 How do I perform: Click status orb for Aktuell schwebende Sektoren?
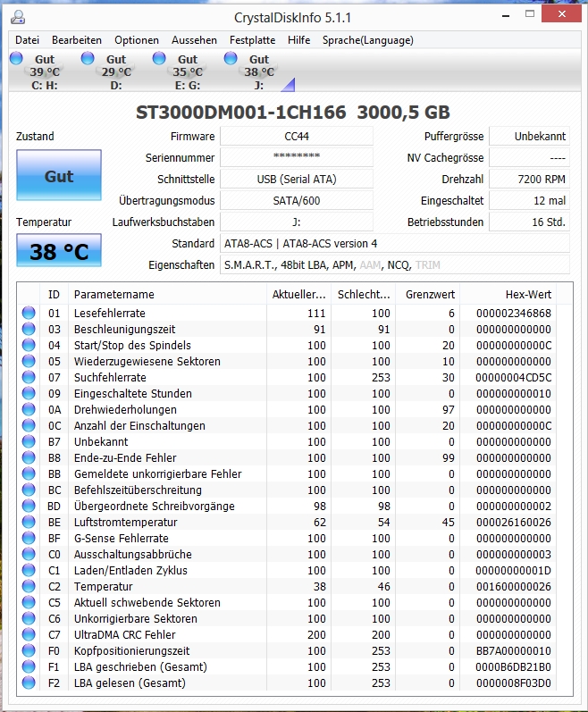pyautogui.click(x=29, y=603)
